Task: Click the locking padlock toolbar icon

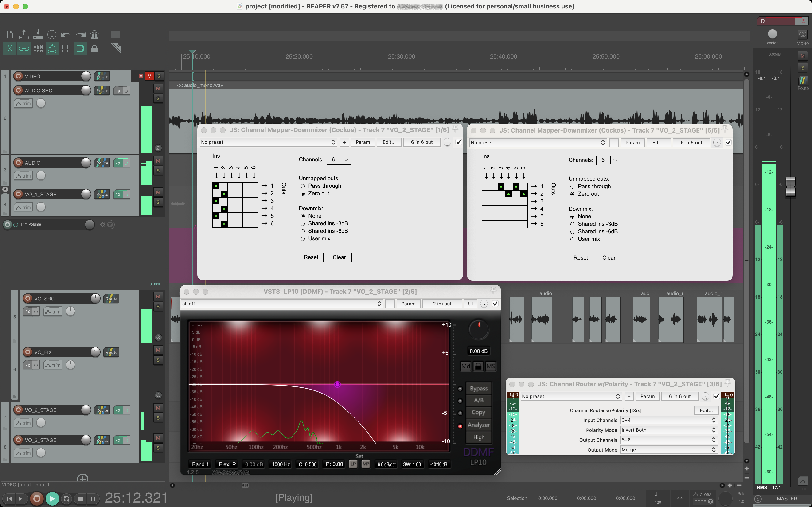Action: click(94, 49)
